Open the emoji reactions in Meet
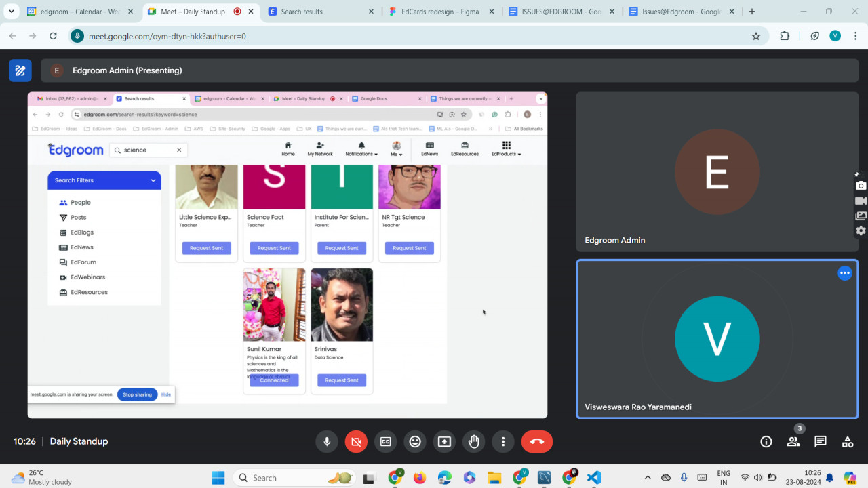 coord(415,442)
